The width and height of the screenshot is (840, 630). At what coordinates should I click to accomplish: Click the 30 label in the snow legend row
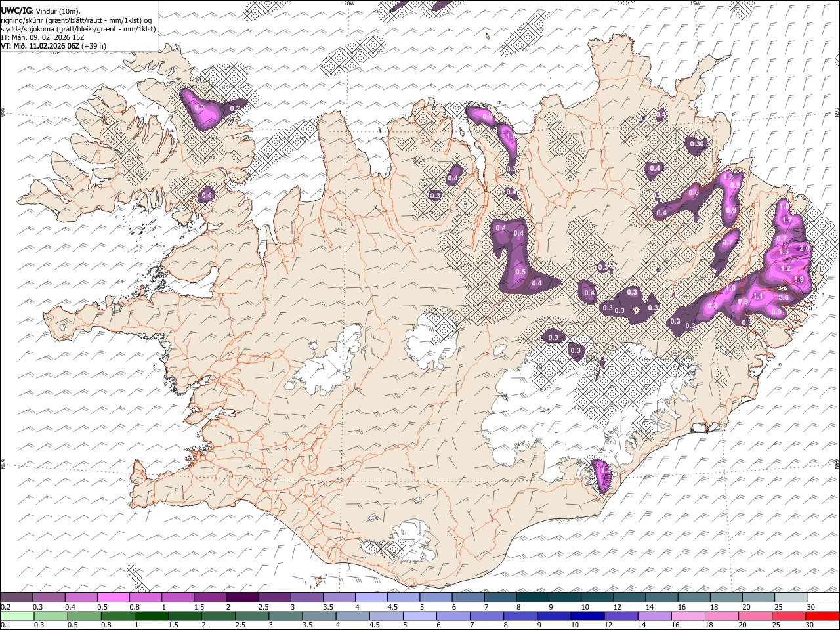pyautogui.click(x=810, y=607)
